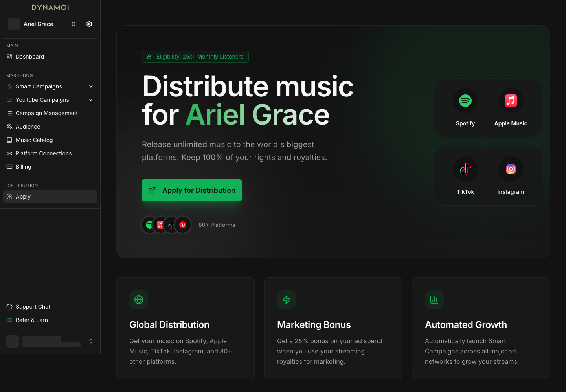Open Music Catalog page

34,140
